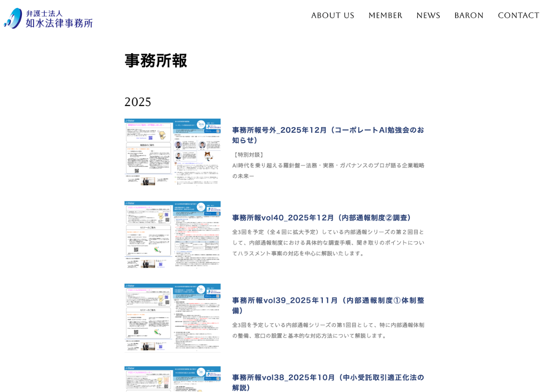This screenshot has height=392, width=549.
Task: Go to the MEMBER page
Action: 385,16
